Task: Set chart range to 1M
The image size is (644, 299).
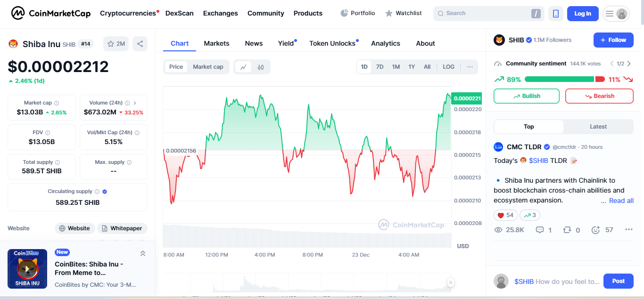Action: coord(396,67)
